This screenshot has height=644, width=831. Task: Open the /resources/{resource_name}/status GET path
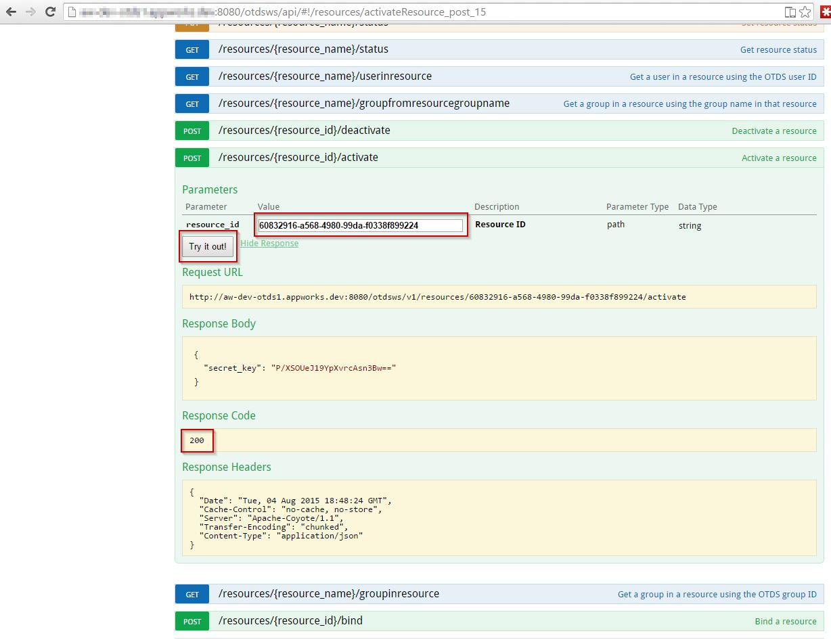pos(303,49)
